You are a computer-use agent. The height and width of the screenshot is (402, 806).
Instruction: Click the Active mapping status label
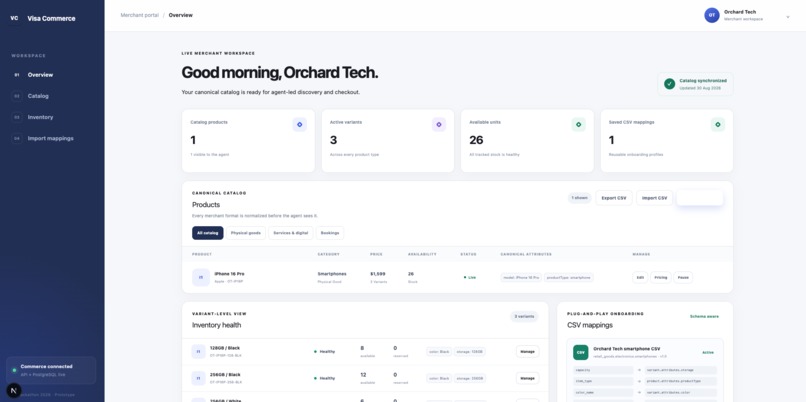708,353
